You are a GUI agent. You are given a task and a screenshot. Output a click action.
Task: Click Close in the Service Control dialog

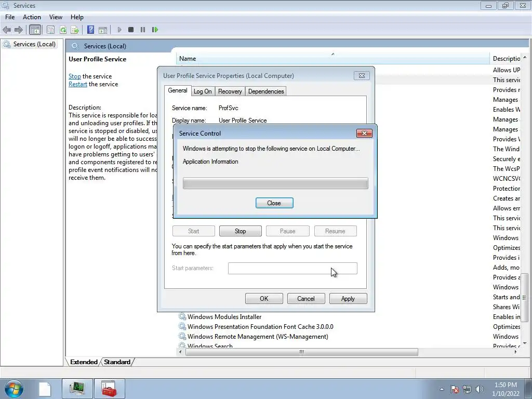point(274,203)
